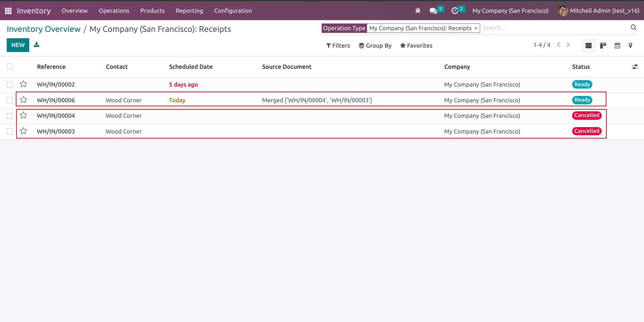Open the Group By dropdown

click(x=375, y=46)
